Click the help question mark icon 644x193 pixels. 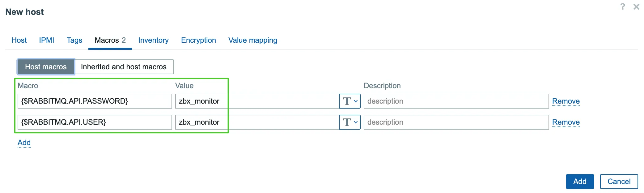click(x=623, y=6)
